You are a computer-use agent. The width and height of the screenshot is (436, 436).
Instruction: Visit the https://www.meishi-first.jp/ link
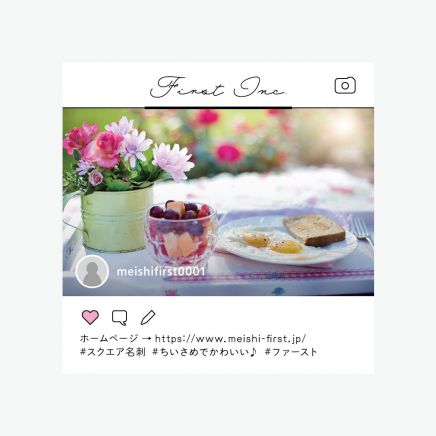(x=231, y=339)
